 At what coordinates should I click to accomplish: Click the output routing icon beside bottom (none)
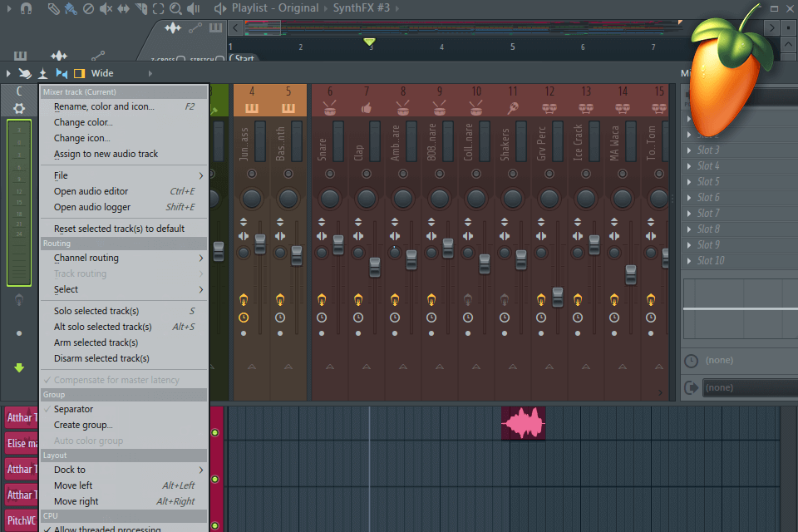pyautogui.click(x=691, y=387)
